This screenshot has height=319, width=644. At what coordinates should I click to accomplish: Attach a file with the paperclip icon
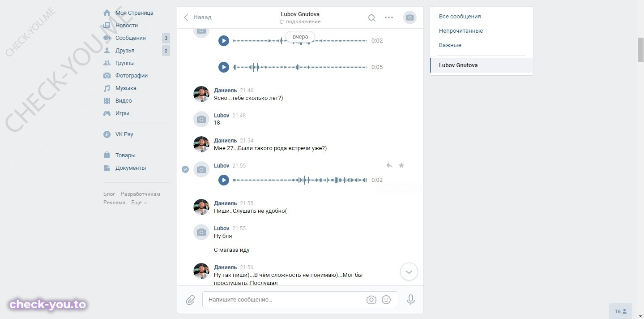pyautogui.click(x=191, y=300)
